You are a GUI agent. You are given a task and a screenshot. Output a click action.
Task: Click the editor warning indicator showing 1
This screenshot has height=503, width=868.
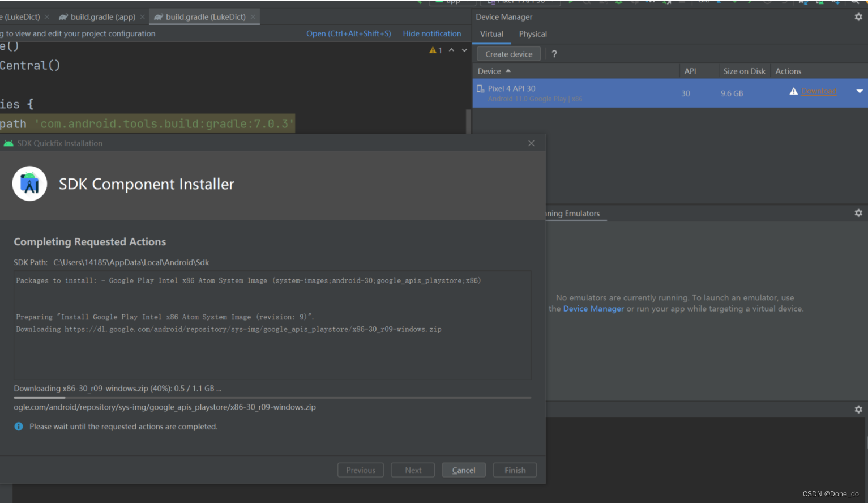coord(435,50)
